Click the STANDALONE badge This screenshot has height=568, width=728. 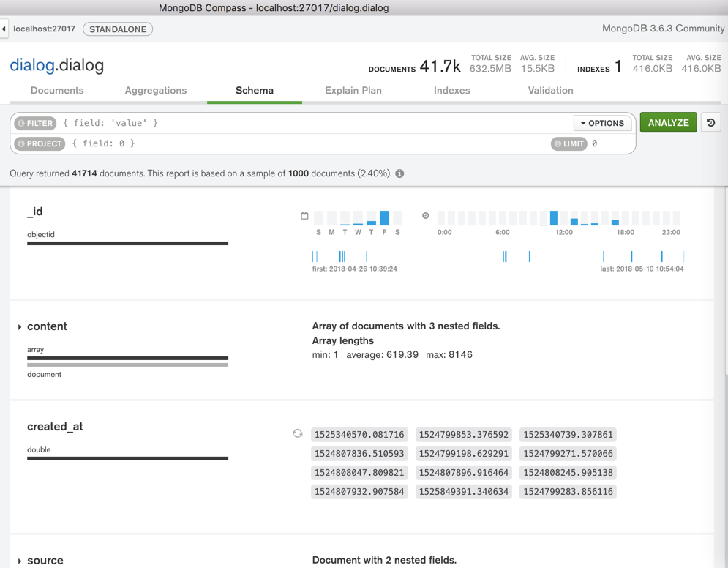(x=118, y=29)
